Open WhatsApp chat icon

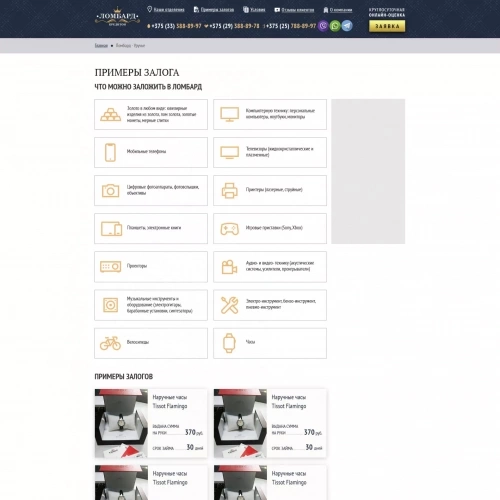pyautogui.click(x=335, y=26)
